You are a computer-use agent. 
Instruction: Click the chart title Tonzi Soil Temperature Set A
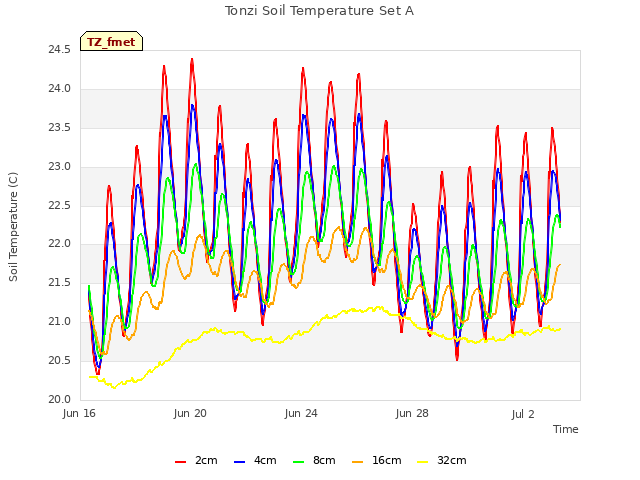pos(320,11)
